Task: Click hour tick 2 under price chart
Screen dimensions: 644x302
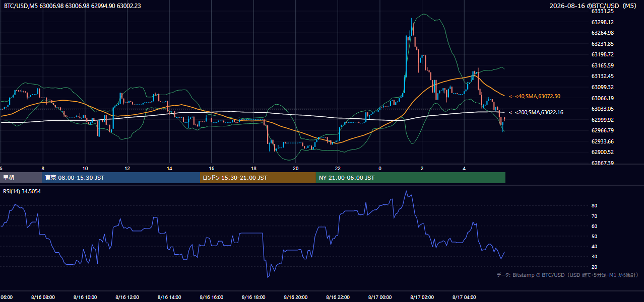Action: [422, 168]
